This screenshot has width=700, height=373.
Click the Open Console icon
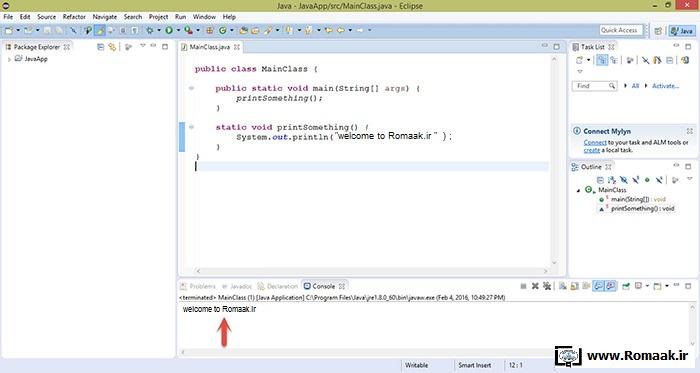click(658, 286)
